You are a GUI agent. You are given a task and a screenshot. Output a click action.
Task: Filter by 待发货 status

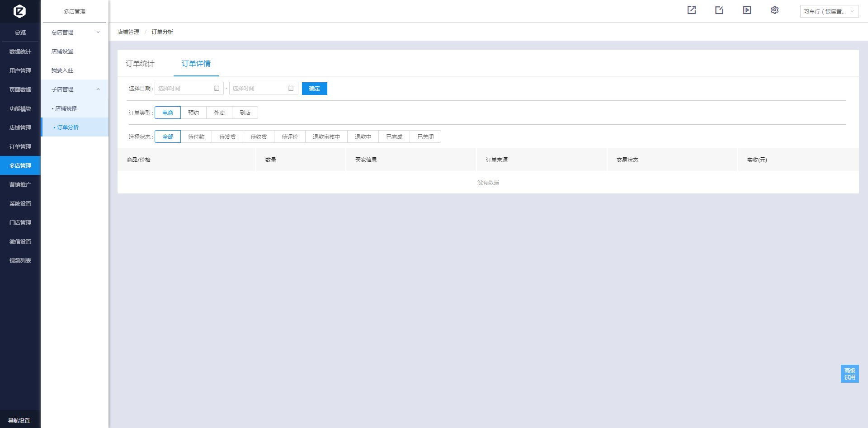point(227,137)
